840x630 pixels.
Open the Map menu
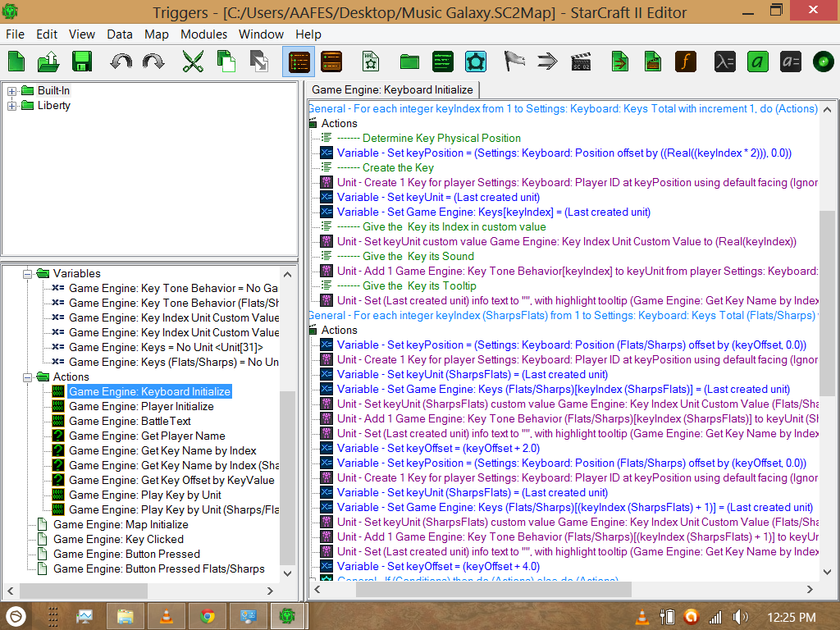point(157,34)
